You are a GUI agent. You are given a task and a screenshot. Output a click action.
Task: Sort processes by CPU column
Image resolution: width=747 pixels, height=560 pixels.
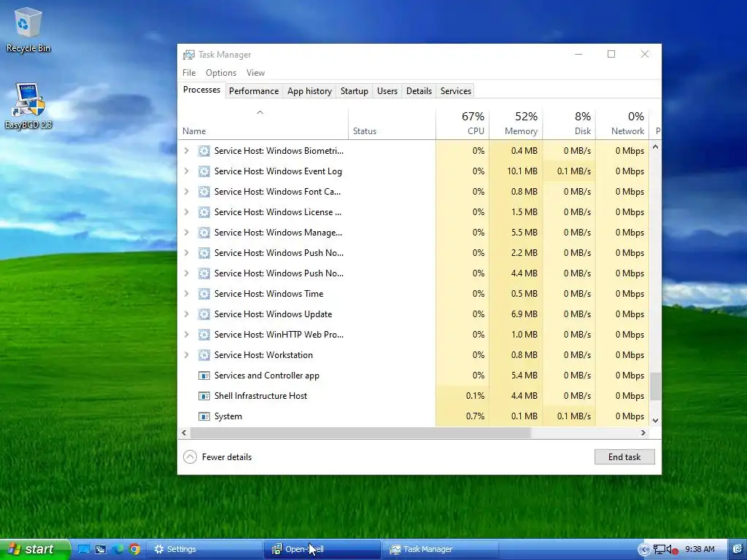462,124
